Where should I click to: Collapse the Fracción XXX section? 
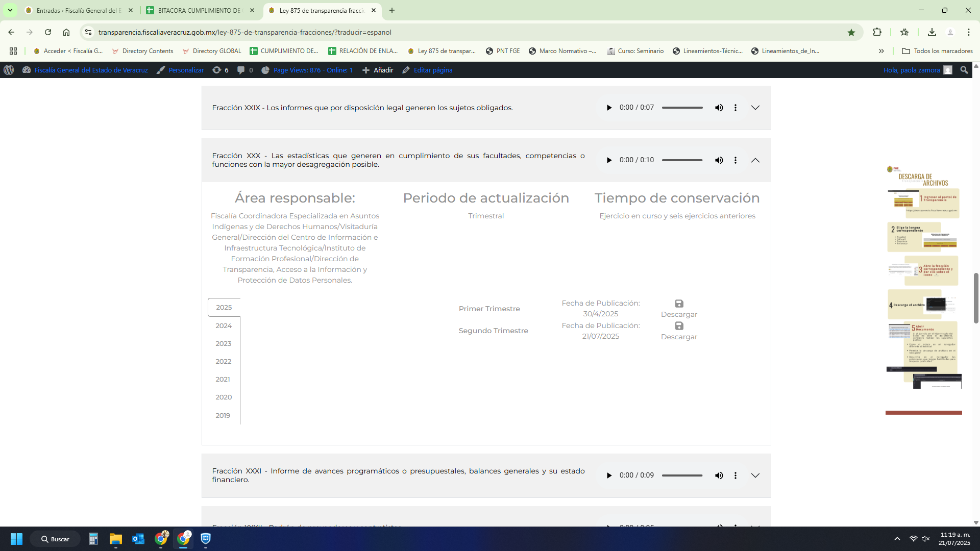point(755,160)
